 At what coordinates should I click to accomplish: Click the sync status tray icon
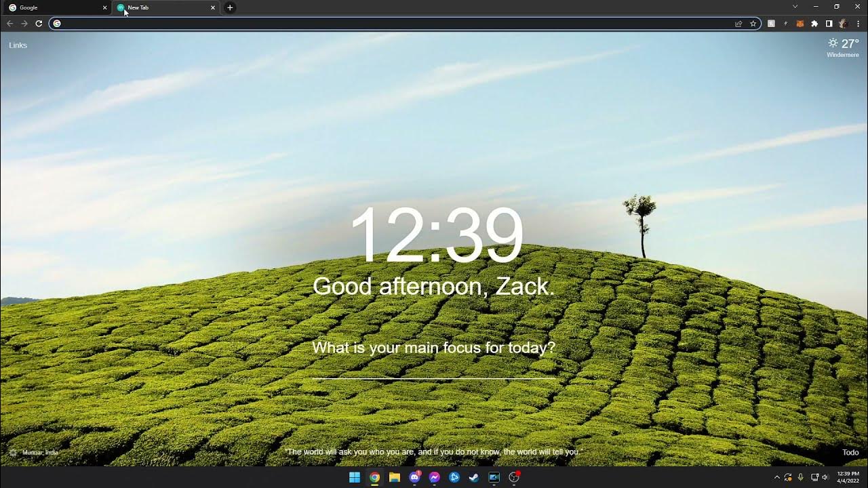[x=788, y=477]
